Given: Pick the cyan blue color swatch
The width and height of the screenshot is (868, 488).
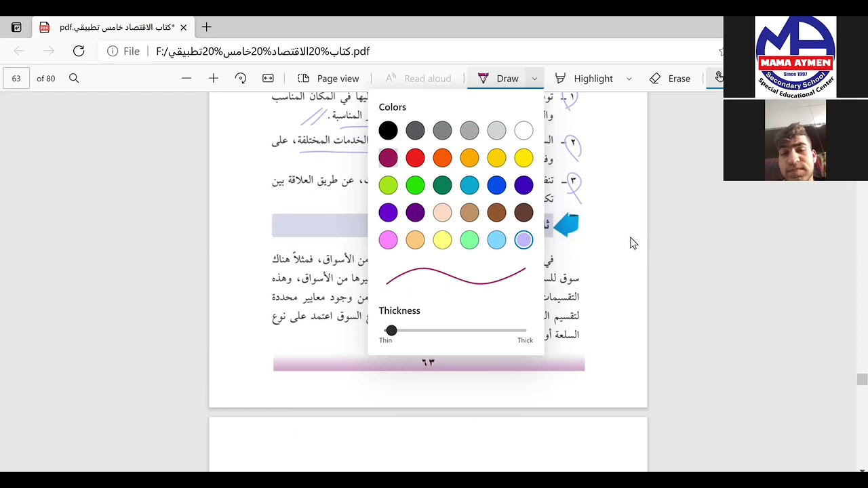Looking at the screenshot, I should [x=469, y=185].
